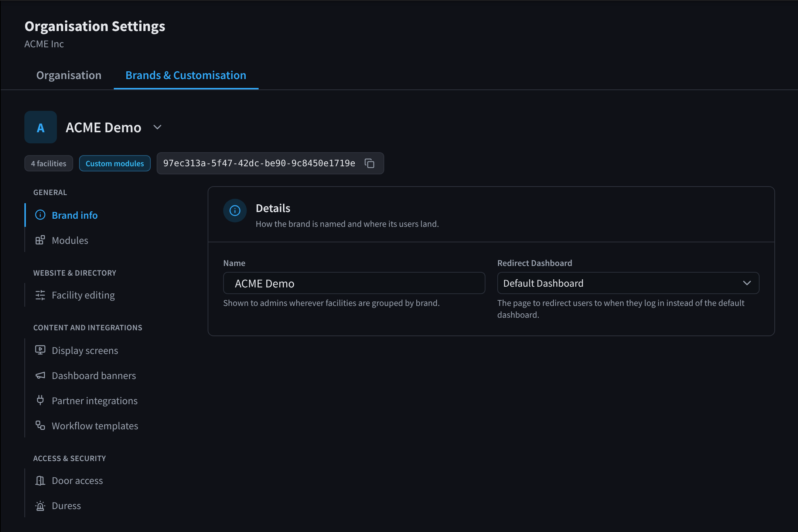
Task: Select the Brands & Customisation tab
Action: [186, 75]
